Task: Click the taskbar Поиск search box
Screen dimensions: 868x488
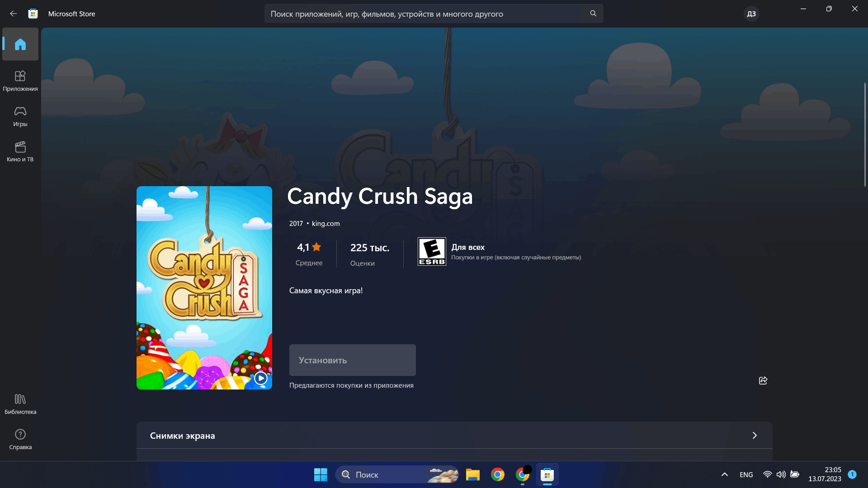Action: [x=397, y=474]
